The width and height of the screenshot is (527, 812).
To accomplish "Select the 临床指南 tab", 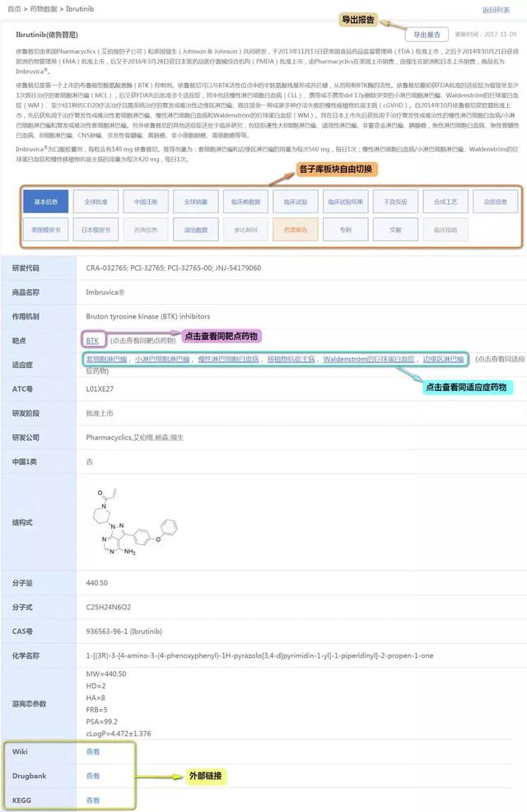I will coord(445,230).
